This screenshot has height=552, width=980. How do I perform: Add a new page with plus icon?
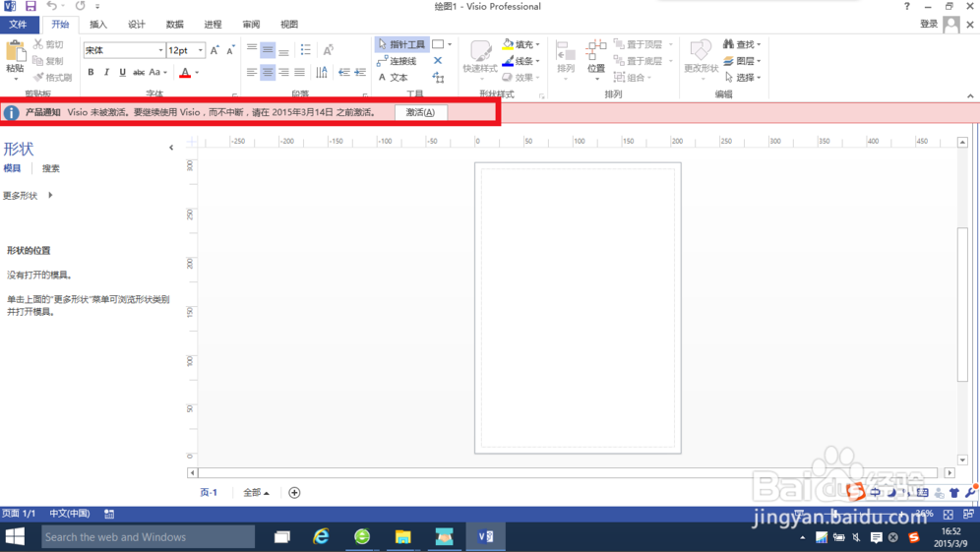coord(294,493)
